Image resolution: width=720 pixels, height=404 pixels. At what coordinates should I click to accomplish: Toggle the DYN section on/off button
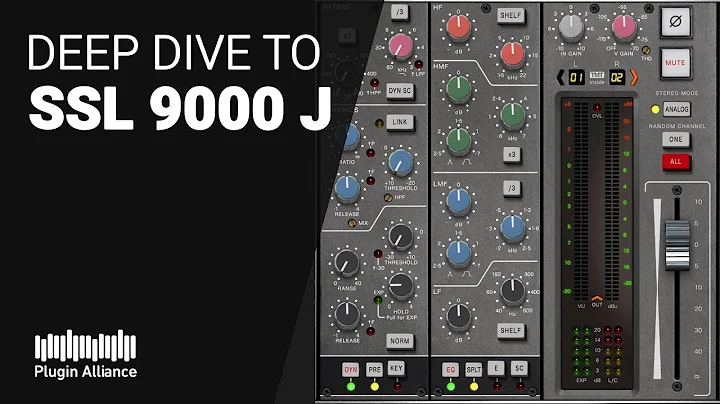point(351,369)
